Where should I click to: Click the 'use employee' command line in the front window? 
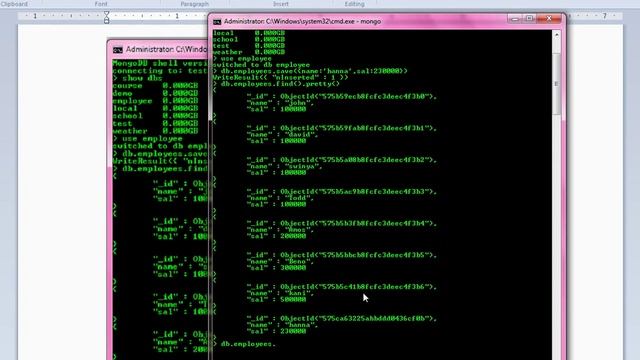coord(242,58)
